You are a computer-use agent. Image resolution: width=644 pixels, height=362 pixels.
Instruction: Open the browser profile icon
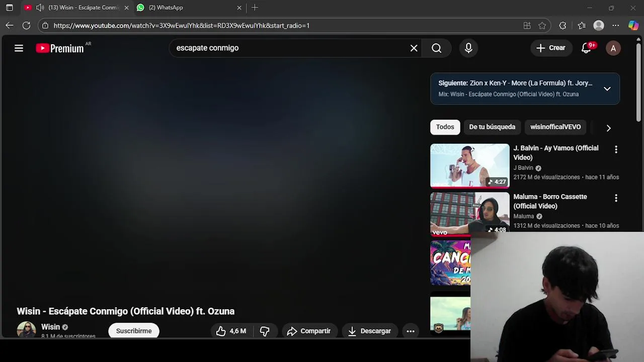[x=599, y=26]
